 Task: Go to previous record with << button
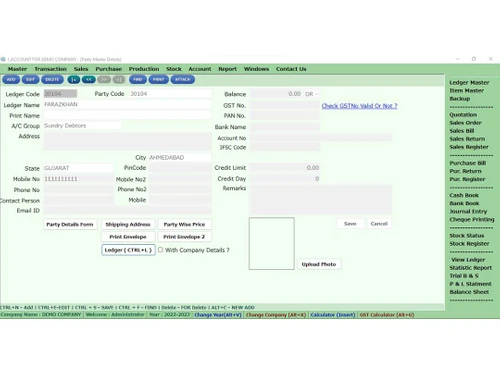coord(89,80)
